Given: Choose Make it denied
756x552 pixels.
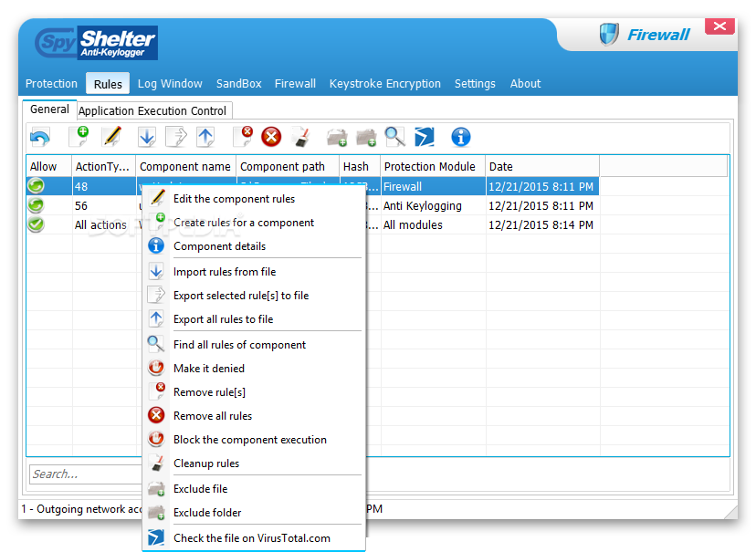Looking at the screenshot, I should [254, 368].
